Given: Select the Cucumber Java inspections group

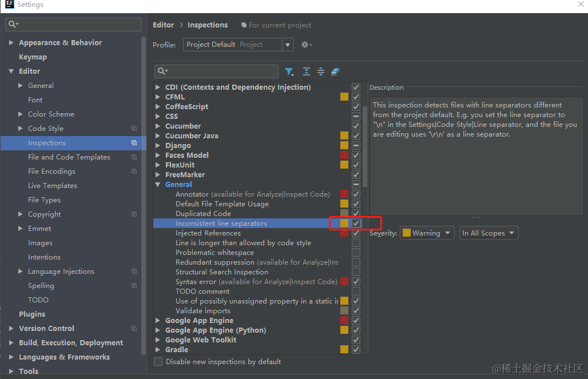Looking at the screenshot, I should pos(192,135).
